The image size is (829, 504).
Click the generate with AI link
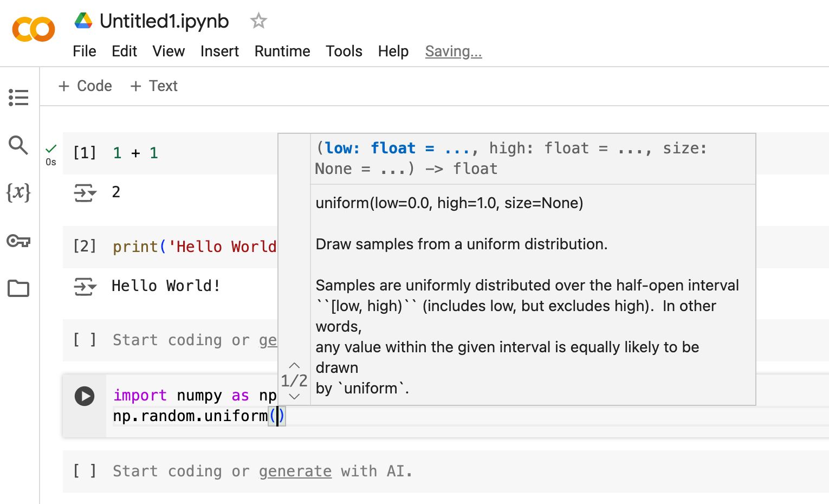pyautogui.click(x=295, y=471)
